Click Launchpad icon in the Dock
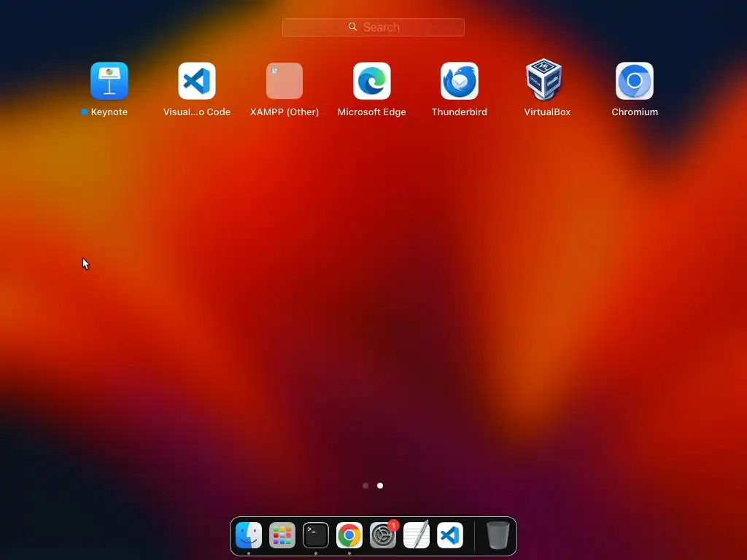This screenshot has width=747, height=560. click(x=282, y=535)
